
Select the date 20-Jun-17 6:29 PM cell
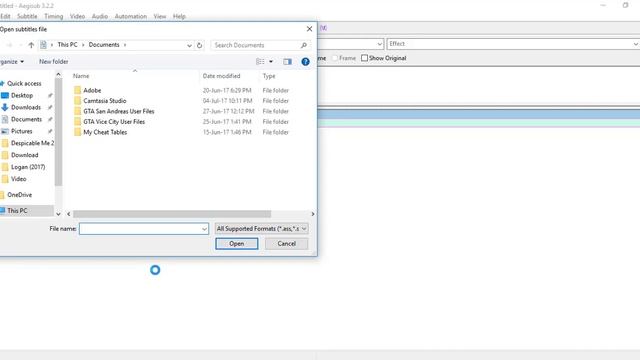(x=227, y=90)
